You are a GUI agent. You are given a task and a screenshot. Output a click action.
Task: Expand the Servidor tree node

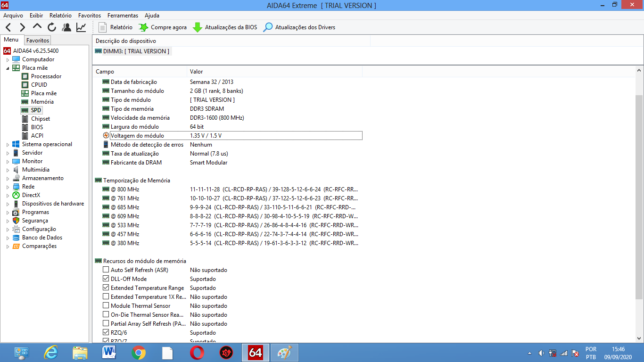[8, 153]
